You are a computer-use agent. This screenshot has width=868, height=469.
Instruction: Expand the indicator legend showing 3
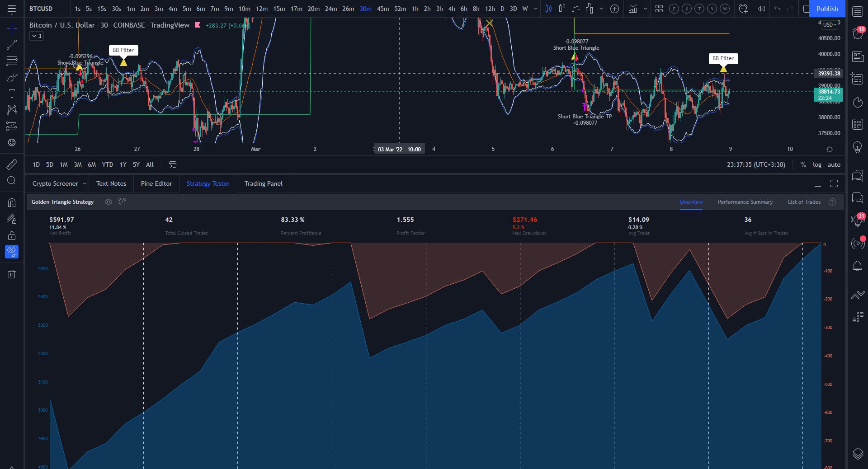(x=37, y=36)
